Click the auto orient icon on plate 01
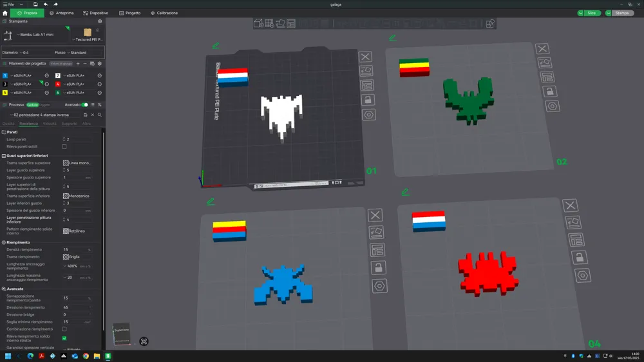Viewport: 644px width, 362px height. pyautogui.click(x=366, y=71)
